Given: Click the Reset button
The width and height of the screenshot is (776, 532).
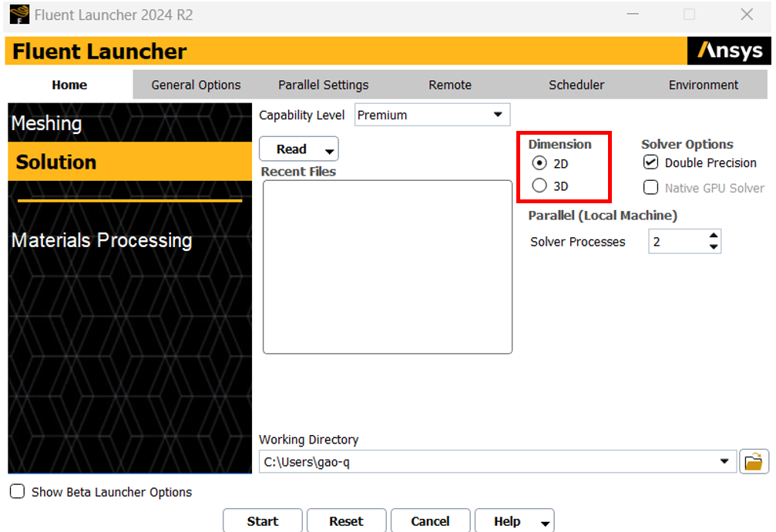Looking at the screenshot, I should (x=347, y=520).
